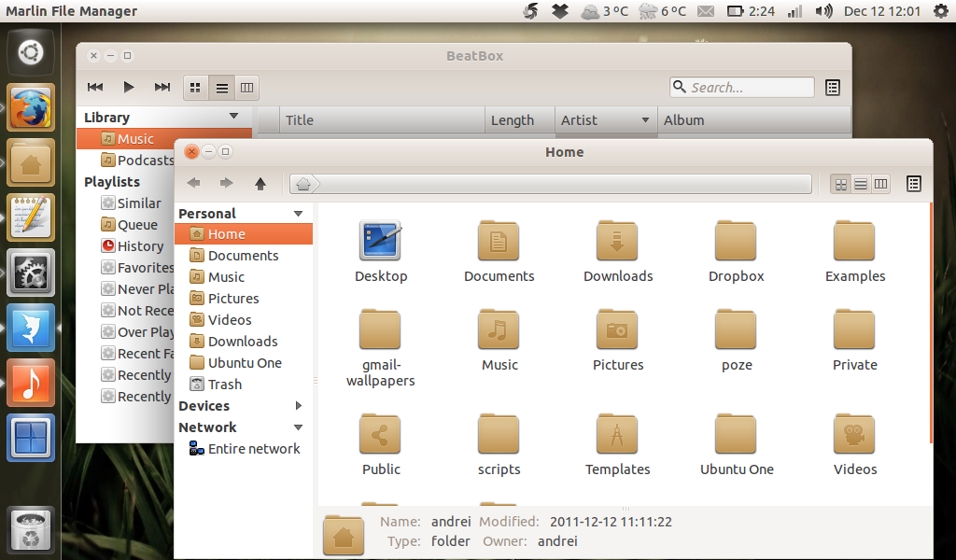
Task: Launch Firefox from the launcher
Action: (31, 106)
